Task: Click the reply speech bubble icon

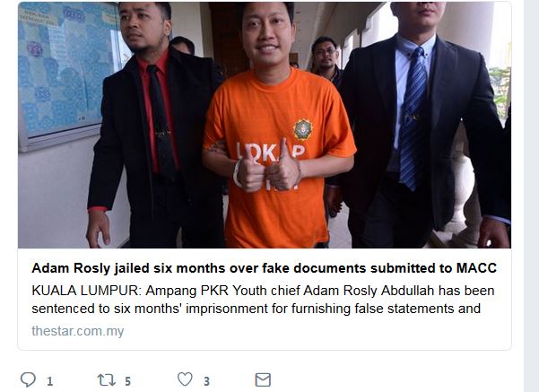Action: 28,379
